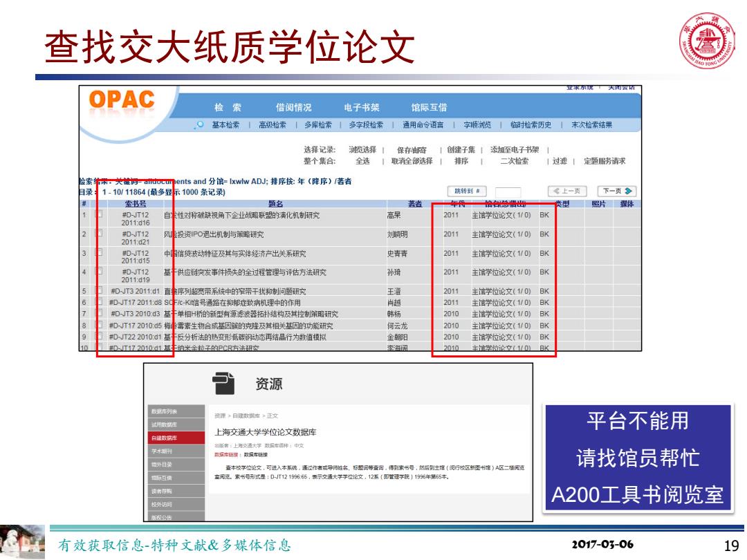This screenshot has height=560, width=747.
Task: Click the jump-to record number input field
Action: point(508,192)
